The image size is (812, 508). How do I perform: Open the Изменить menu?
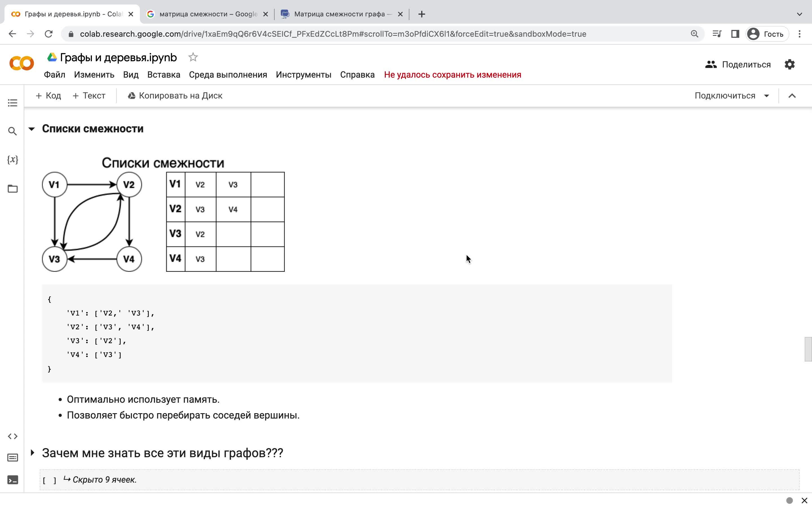point(94,75)
